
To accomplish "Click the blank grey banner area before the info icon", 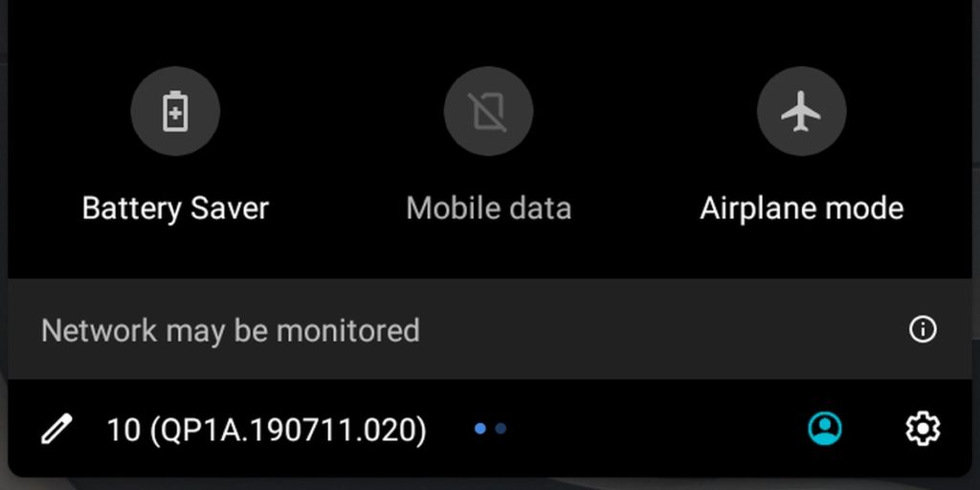I will pos(662,329).
